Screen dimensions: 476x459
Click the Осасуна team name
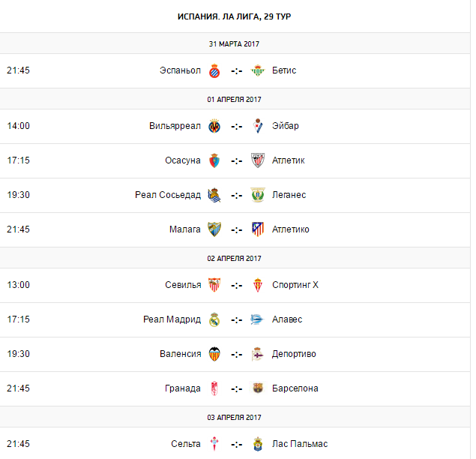[x=183, y=160]
